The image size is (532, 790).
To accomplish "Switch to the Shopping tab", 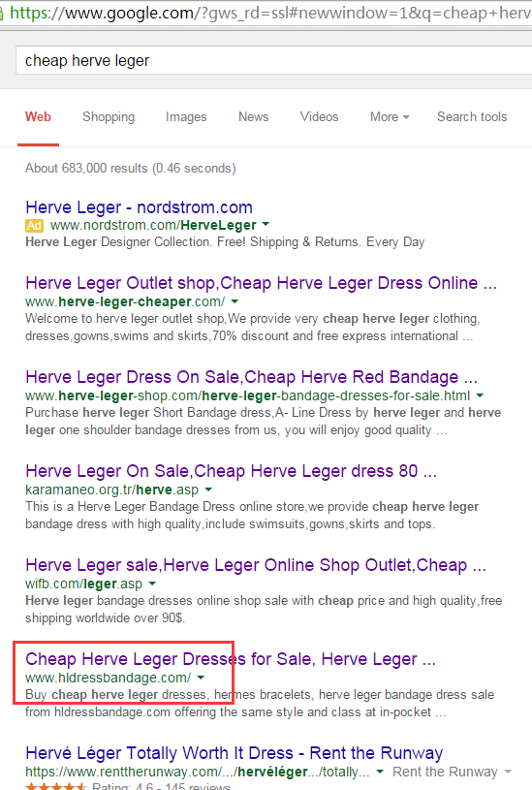I will 109,117.
